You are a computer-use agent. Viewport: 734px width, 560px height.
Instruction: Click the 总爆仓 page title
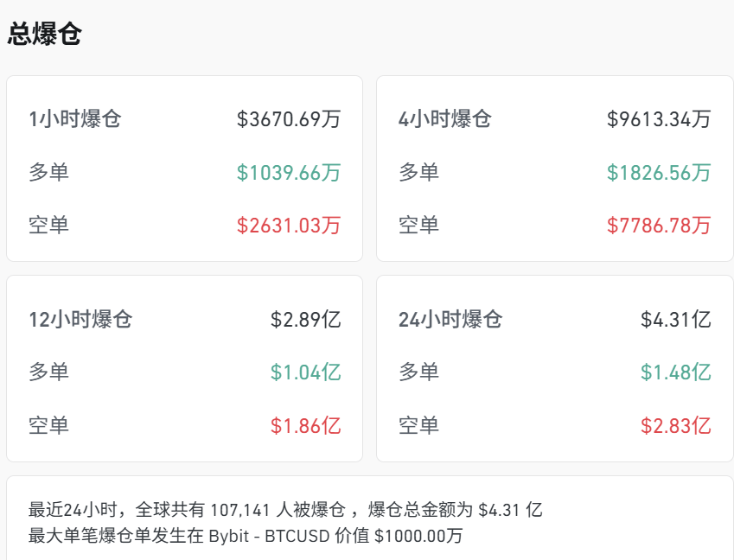(44, 34)
